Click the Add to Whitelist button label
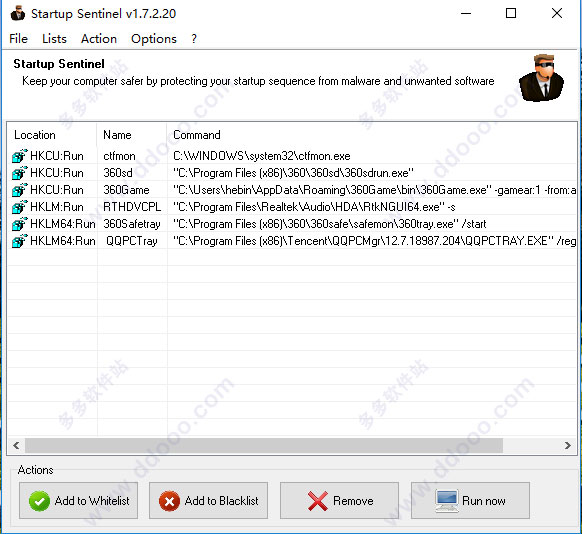The width and height of the screenshot is (582, 534). [x=92, y=501]
